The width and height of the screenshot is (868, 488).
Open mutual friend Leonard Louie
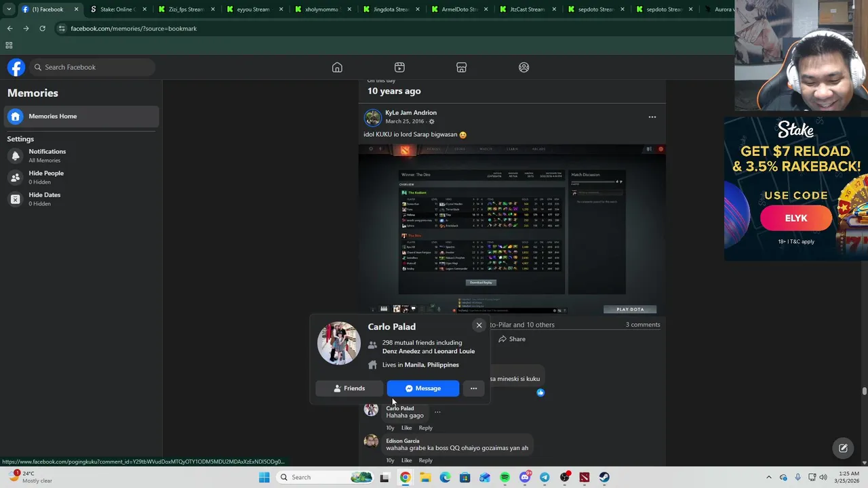coord(454,351)
